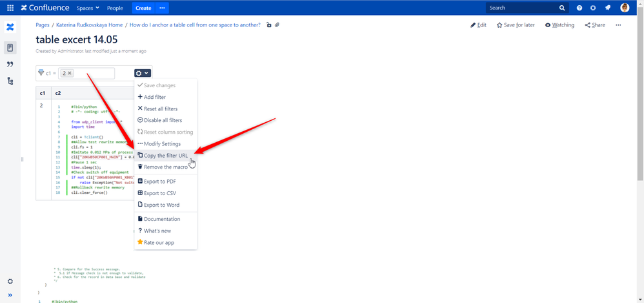Open the administration gear menu
The height and width of the screenshot is (303, 644).
[x=593, y=8]
